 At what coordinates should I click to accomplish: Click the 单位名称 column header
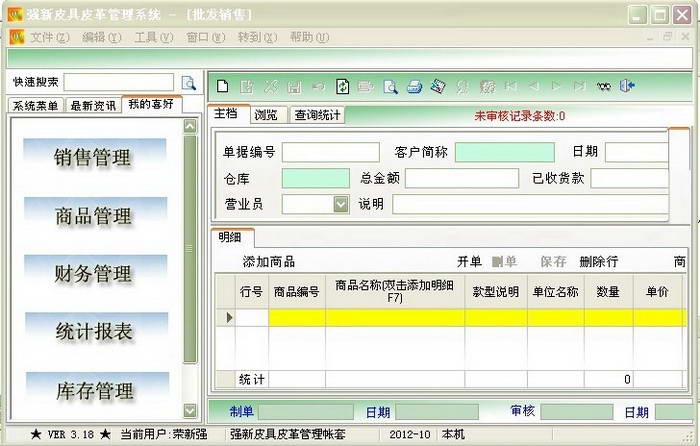tap(555, 292)
